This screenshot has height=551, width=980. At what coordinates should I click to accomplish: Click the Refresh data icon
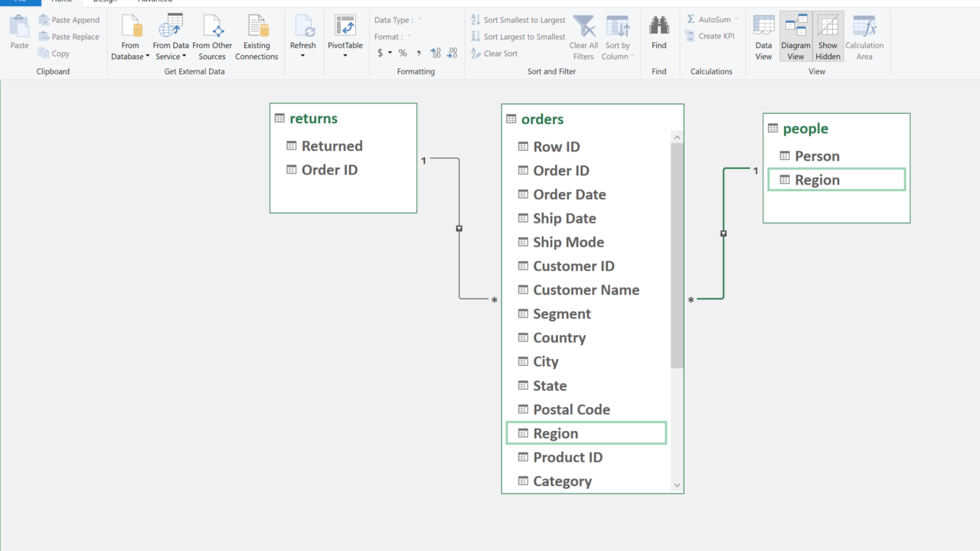[x=303, y=29]
